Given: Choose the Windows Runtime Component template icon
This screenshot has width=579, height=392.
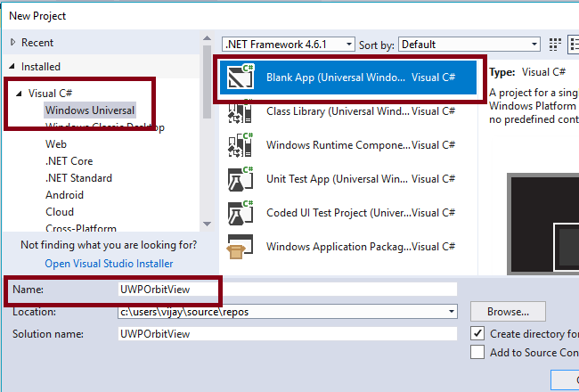Looking at the screenshot, I should 241,145.
